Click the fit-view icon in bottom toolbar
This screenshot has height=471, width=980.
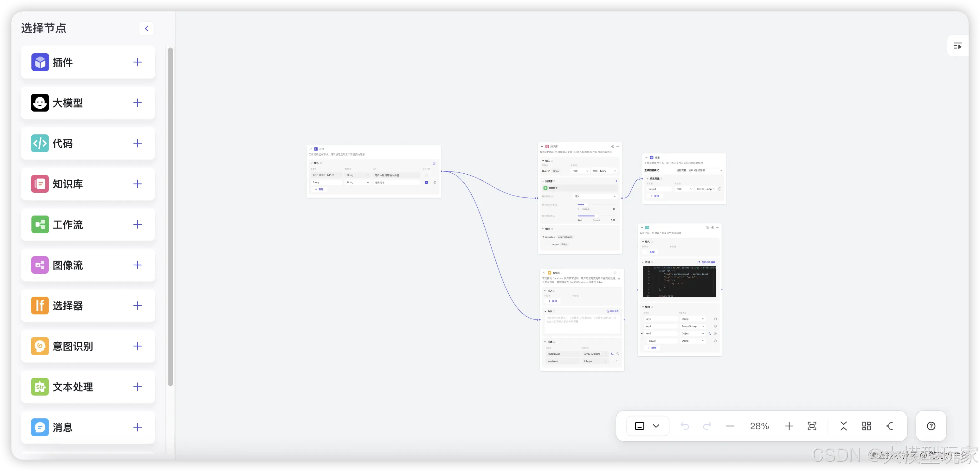[812, 426]
